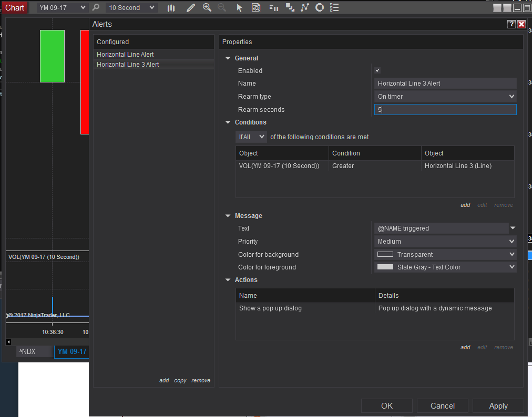The height and width of the screenshot is (417, 532).
Task: Open the strategies icon in toolbar
Action: (x=319, y=8)
